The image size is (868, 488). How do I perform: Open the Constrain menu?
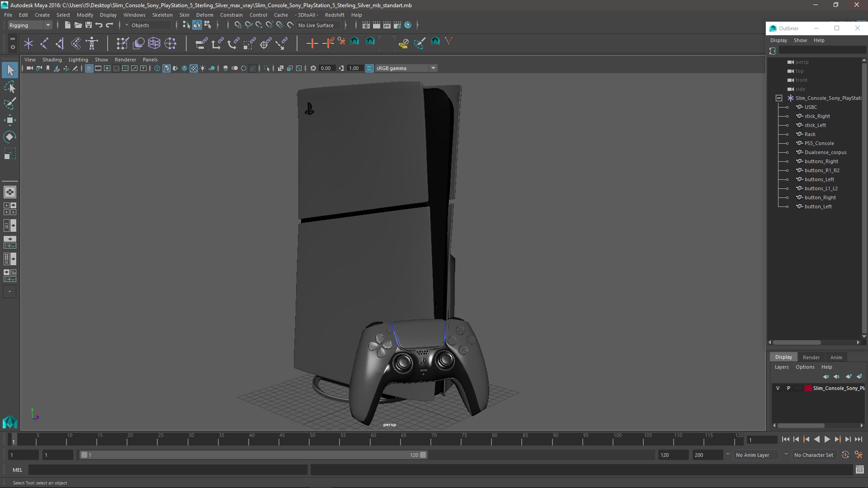(231, 15)
